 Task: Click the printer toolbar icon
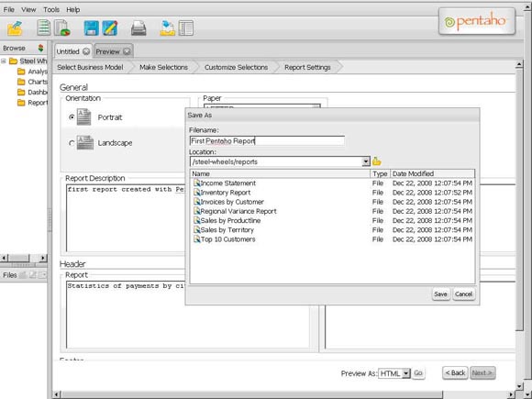(139, 28)
